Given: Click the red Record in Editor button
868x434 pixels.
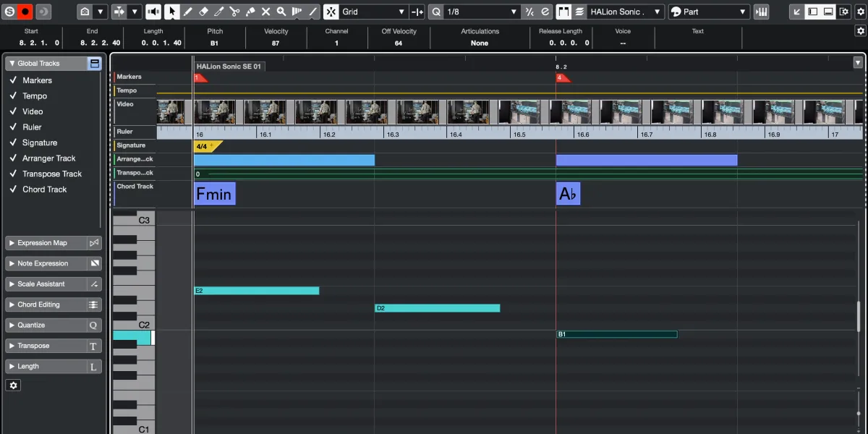Looking at the screenshot, I should pyautogui.click(x=26, y=12).
